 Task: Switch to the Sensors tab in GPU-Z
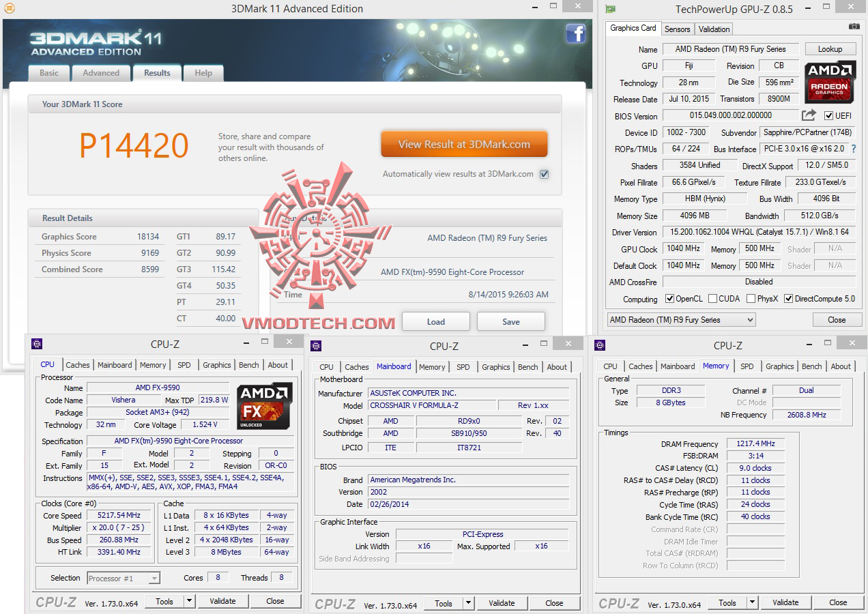tap(677, 29)
